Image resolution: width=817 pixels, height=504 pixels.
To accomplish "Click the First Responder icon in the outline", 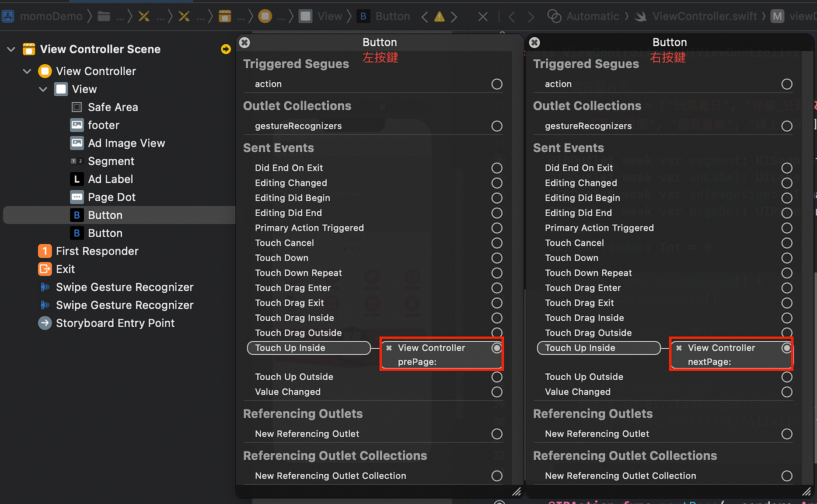I will 45,251.
